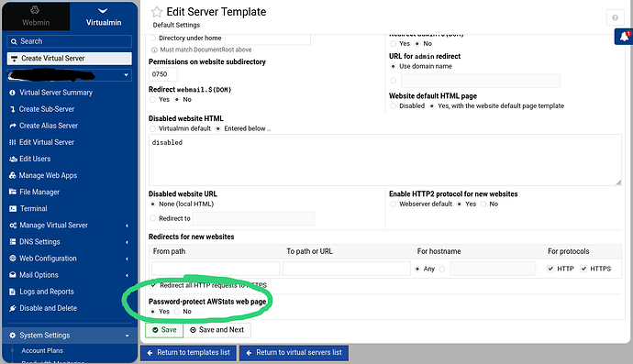Click the Mail Options envelope icon

click(x=13, y=275)
